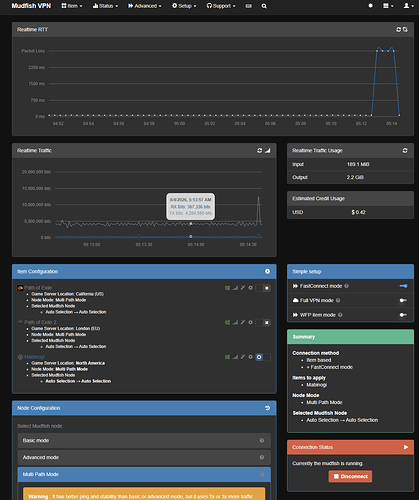
Task: Open gear settings for Path of Exile item
Action: tap(250, 288)
